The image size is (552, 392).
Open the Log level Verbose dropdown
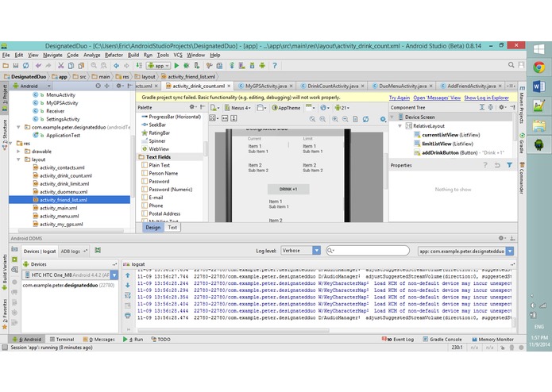click(x=301, y=250)
